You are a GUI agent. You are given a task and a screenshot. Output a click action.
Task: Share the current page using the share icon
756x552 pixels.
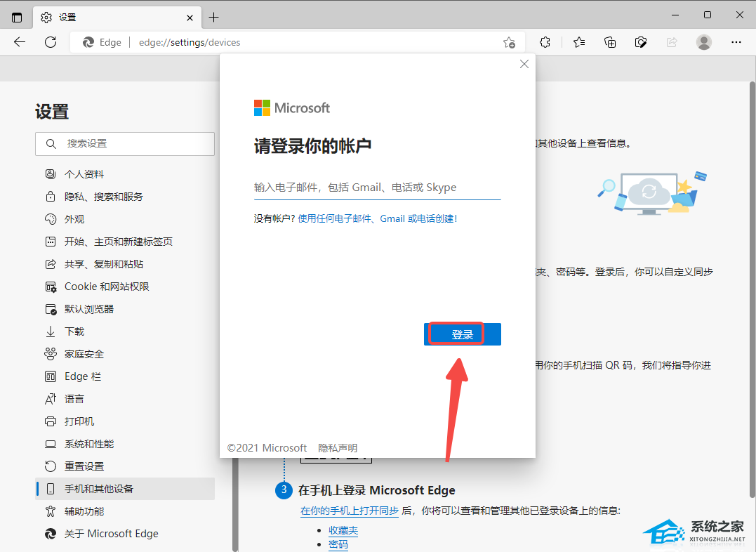[x=672, y=42]
